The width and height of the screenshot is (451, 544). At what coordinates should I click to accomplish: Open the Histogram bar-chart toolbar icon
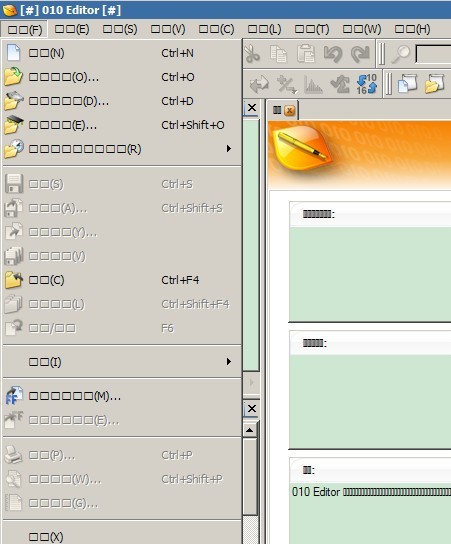313,84
